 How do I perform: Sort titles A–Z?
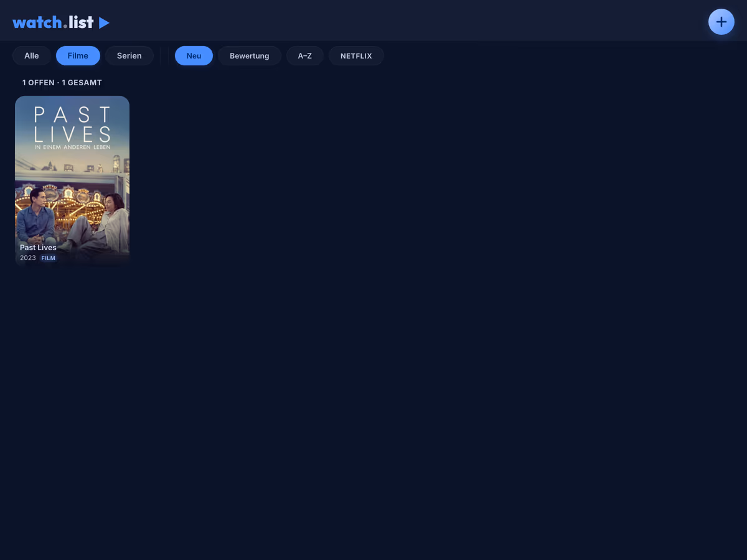305,55
